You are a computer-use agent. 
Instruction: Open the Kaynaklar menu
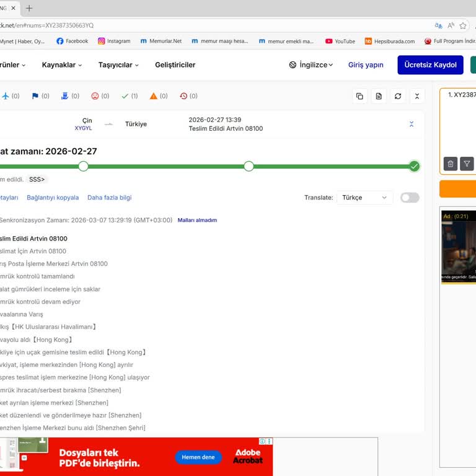[x=62, y=65]
